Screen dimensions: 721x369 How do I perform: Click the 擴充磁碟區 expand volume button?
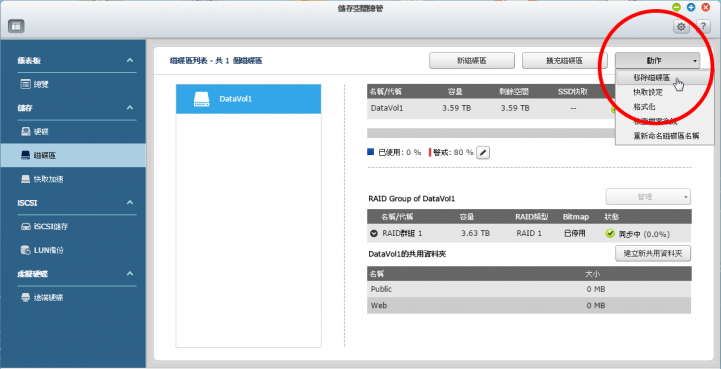[x=565, y=60]
